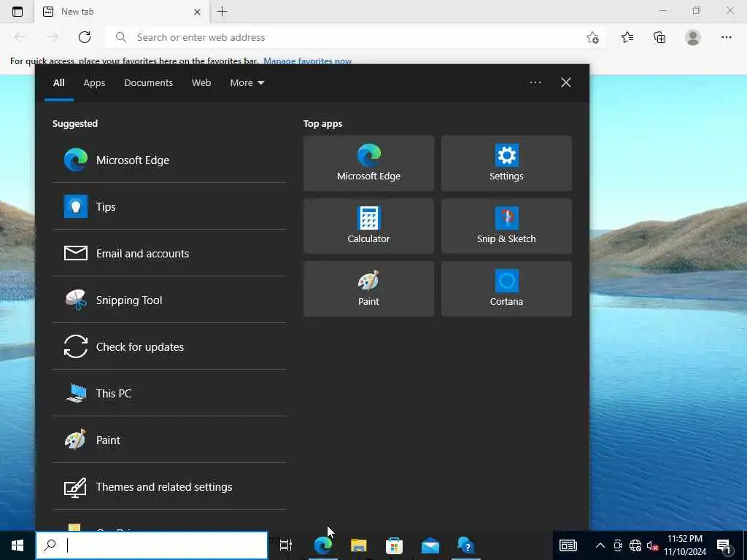Image resolution: width=747 pixels, height=560 pixels.
Task: Refresh the Edge page
Action: [x=85, y=37]
